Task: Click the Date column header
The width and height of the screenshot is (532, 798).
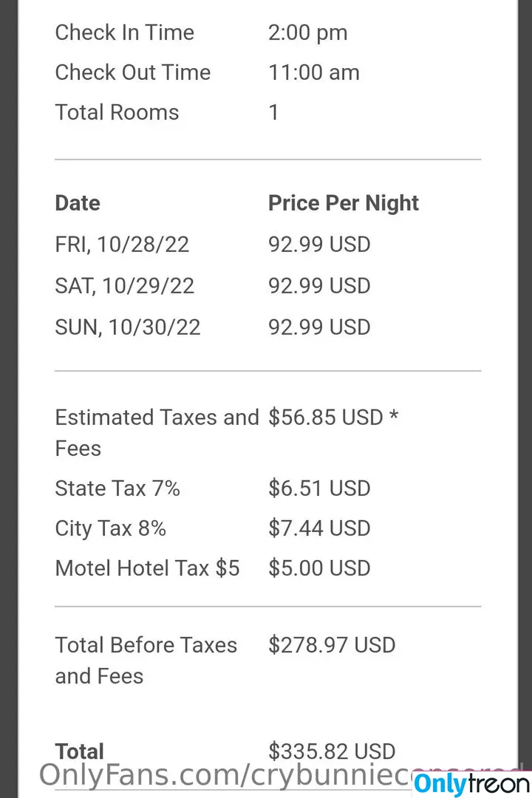Action: [x=78, y=203]
